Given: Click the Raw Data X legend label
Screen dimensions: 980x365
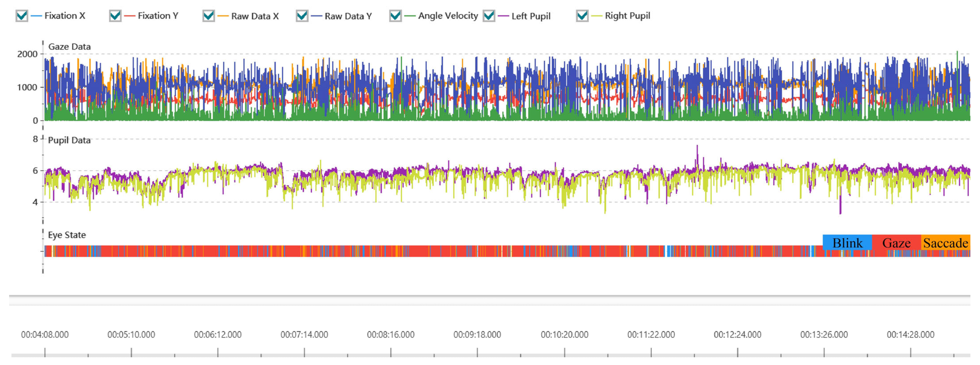Looking at the screenshot, I should click(x=255, y=16).
